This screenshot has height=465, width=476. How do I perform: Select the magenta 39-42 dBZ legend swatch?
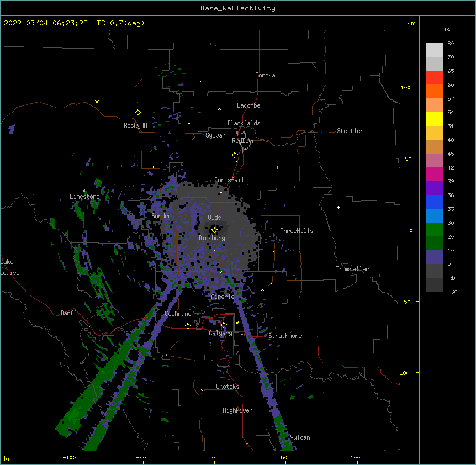434,174
